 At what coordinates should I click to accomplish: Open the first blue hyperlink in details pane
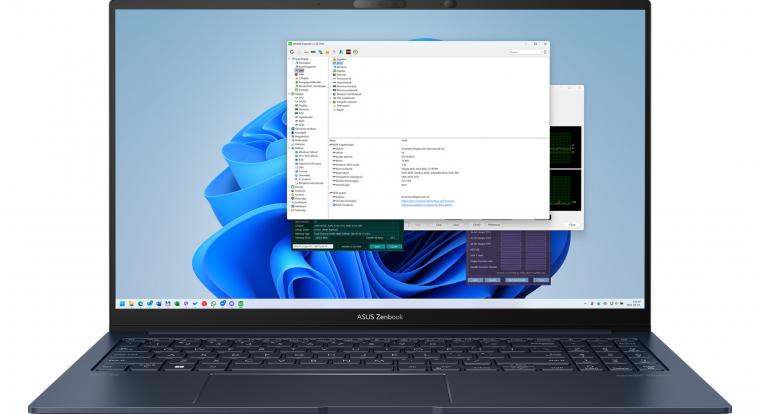click(x=428, y=201)
